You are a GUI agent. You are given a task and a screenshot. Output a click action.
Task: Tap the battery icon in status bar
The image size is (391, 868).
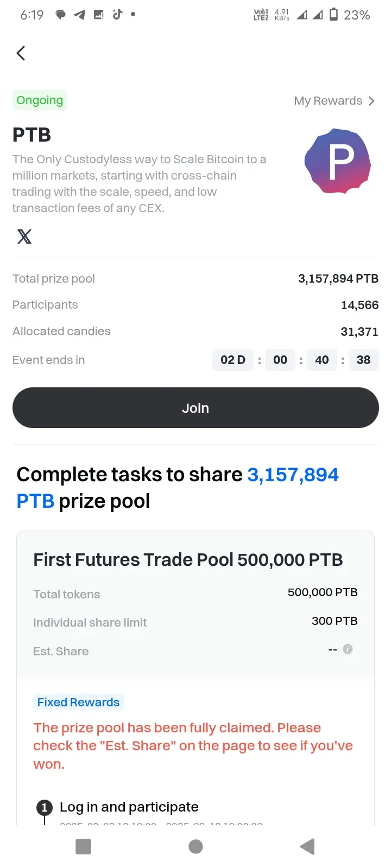pyautogui.click(x=334, y=15)
